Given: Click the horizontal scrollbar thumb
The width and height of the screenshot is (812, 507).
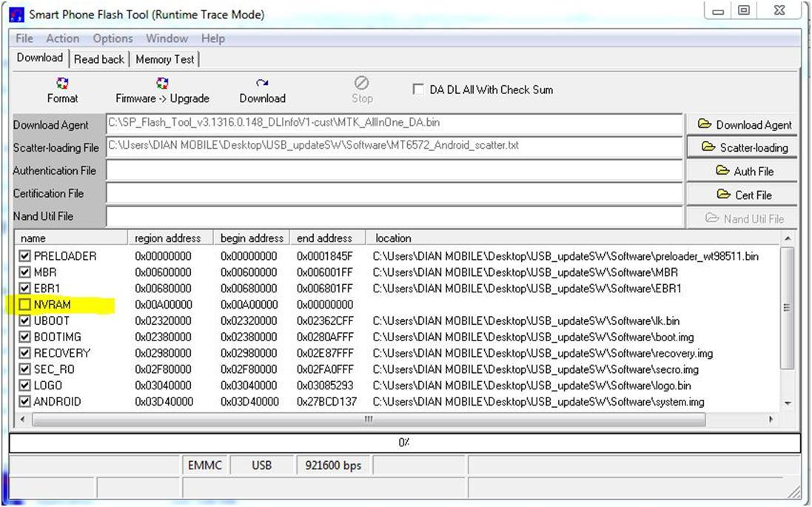Looking at the screenshot, I should coord(368,419).
